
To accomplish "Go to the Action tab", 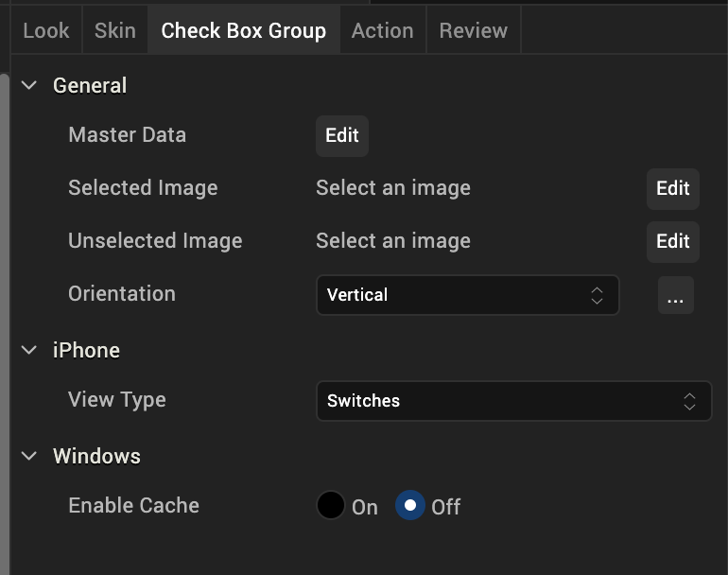I will coord(382,30).
